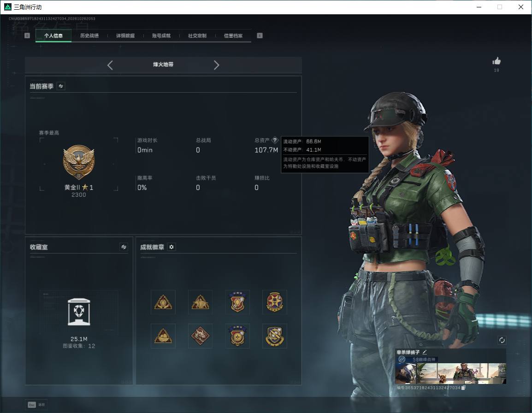Select the gold anchor shield badge
Viewport: 532px width, 413px height.
(x=274, y=336)
